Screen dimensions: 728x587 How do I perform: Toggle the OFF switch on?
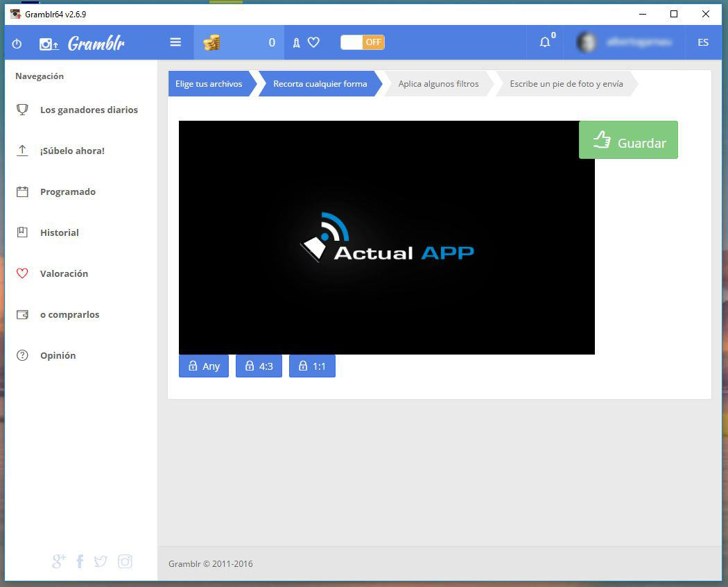coord(363,42)
